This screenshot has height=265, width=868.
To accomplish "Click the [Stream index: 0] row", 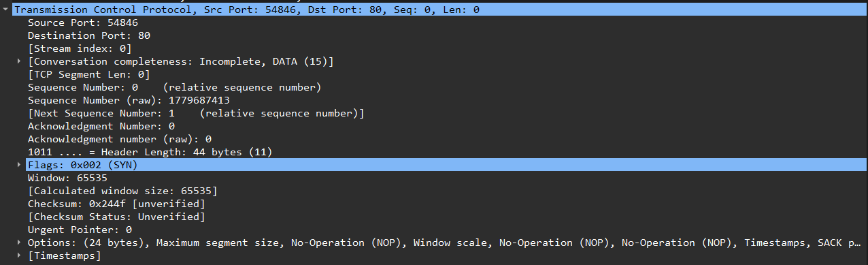I will tap(80, 48).
